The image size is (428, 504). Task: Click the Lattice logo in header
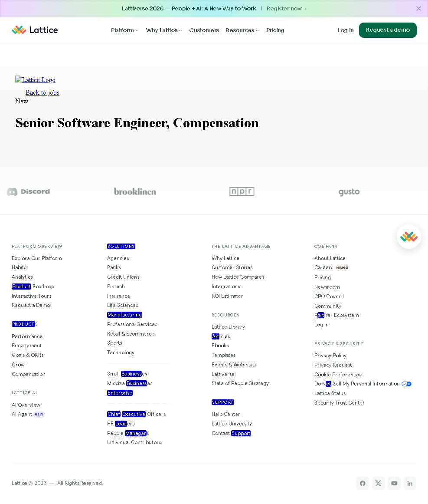35,30
